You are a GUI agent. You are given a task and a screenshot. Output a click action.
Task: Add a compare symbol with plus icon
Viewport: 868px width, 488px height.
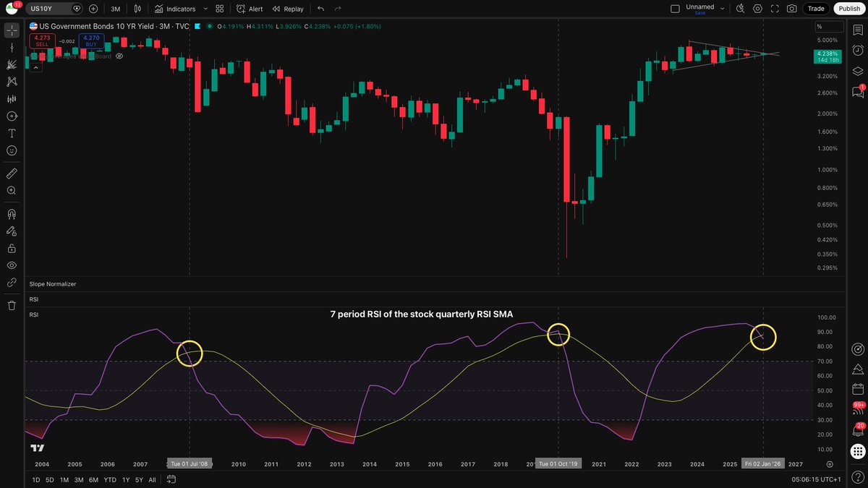tap(93, 9)
